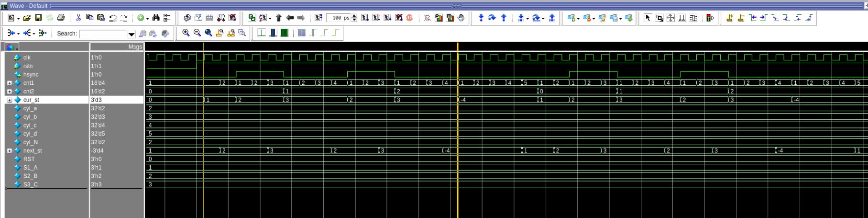Expand the next_st signal

pos(10,151)
